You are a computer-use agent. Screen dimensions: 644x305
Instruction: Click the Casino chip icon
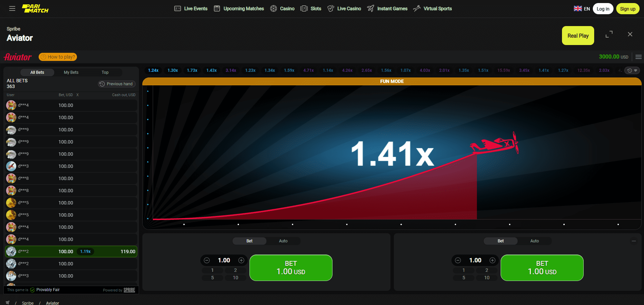pyautogui.click(x=274, y=8)
